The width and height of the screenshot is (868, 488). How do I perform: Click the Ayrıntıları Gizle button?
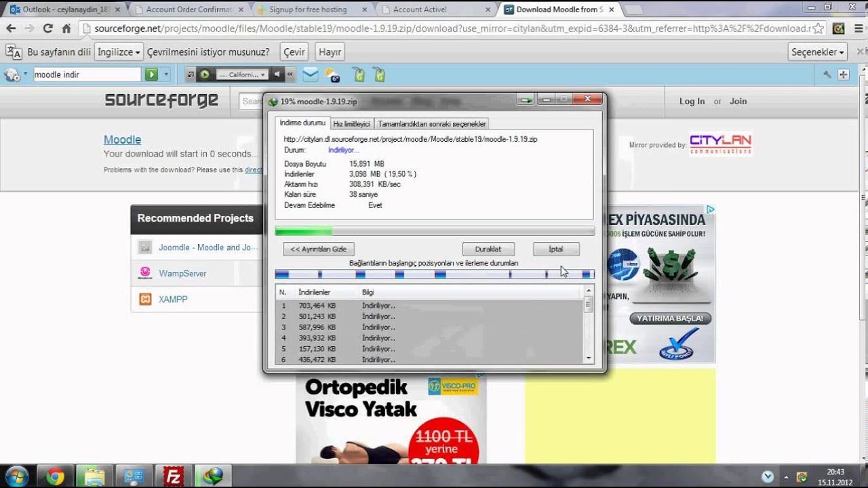[x=319, y=249]
